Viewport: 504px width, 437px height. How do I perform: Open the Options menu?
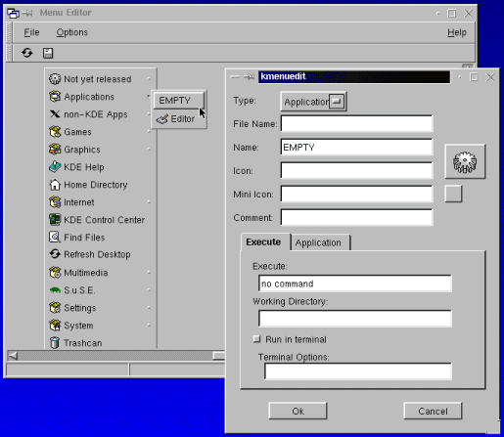(72, 32)
